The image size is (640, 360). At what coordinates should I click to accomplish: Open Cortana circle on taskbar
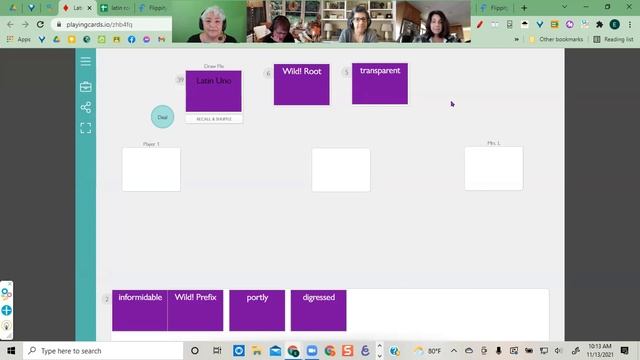pos(195,351)
